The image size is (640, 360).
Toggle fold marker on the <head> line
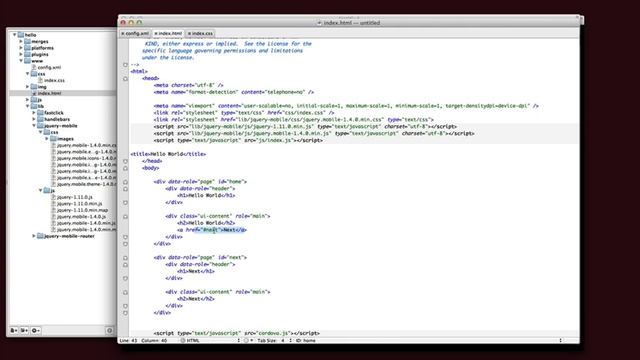[x=125, y=78]
